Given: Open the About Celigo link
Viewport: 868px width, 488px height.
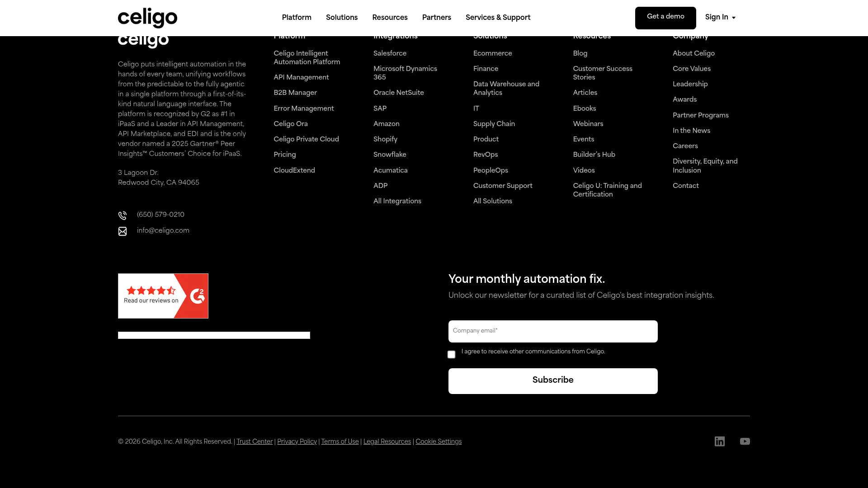Looking at the screenshot, I should [693, 54].
